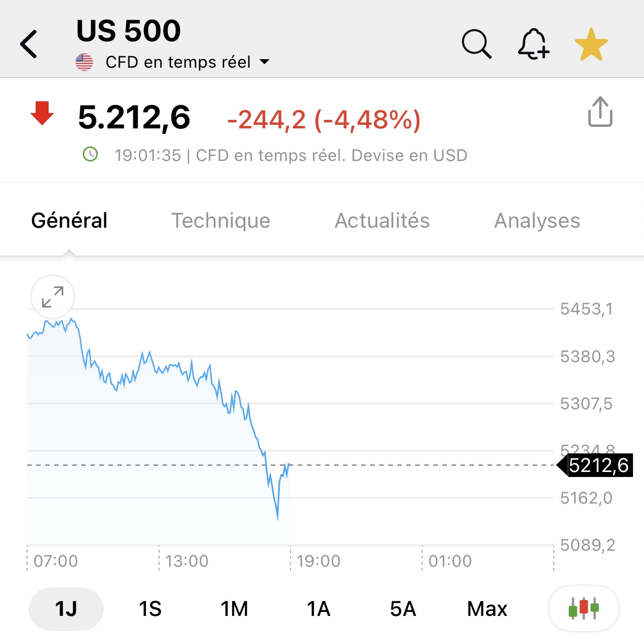Tap the share icon

pyautogui.click(x=600, y=111)
